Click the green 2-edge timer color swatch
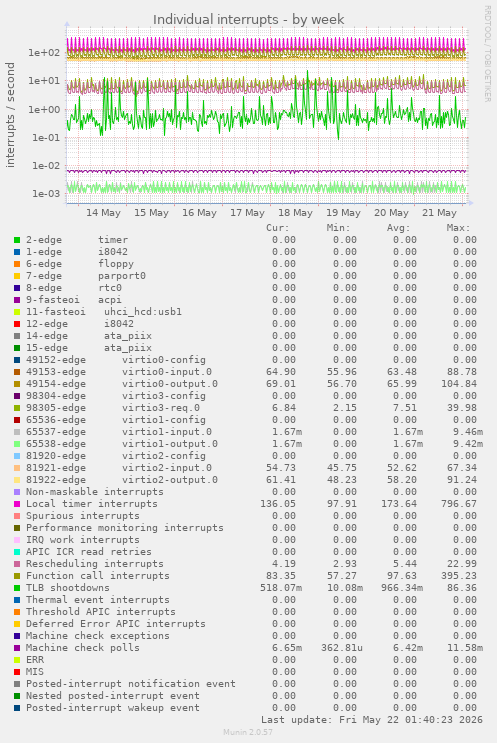The height and width of the screenshot is (743, 497). click(x=17, y=240)
